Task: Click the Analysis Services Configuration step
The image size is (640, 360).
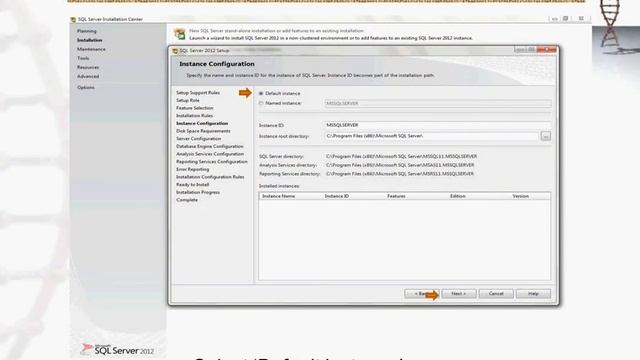Action: pos(210,154)
